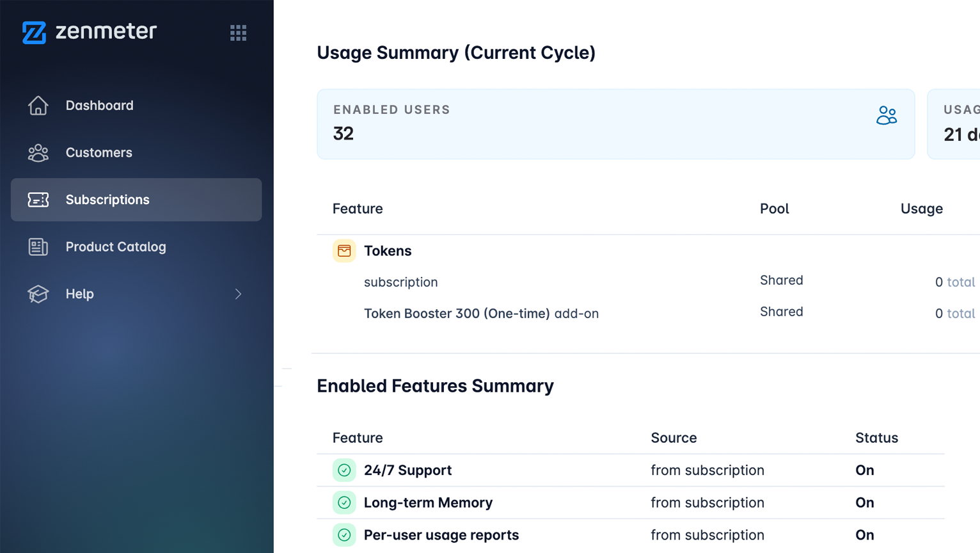Click the Long-term Memory feature name
Image resolution: width=980 pixels, height=553 pixels.
[429, 502]
